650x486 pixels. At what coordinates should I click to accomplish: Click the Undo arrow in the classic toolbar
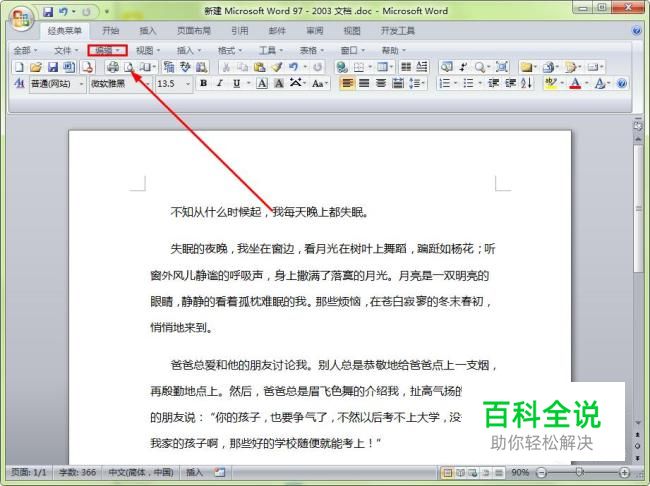point(293,67)
